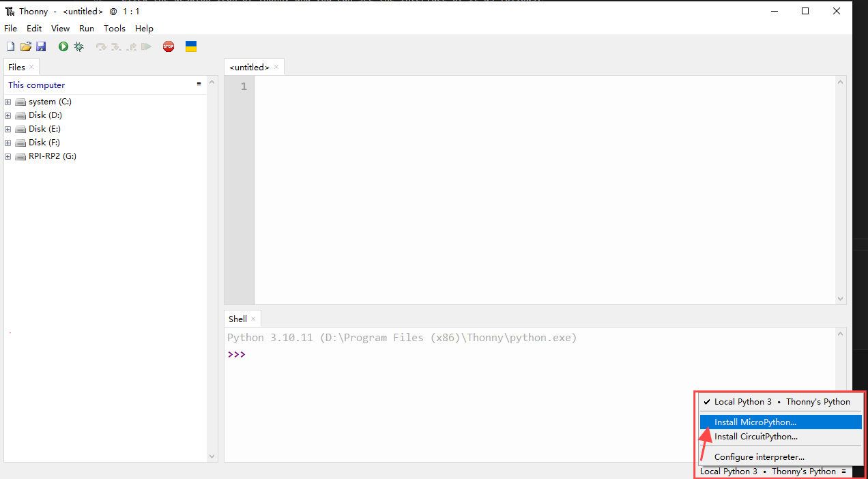Click the This computer link
Screen dimensions: 868x479
point(36,85)
